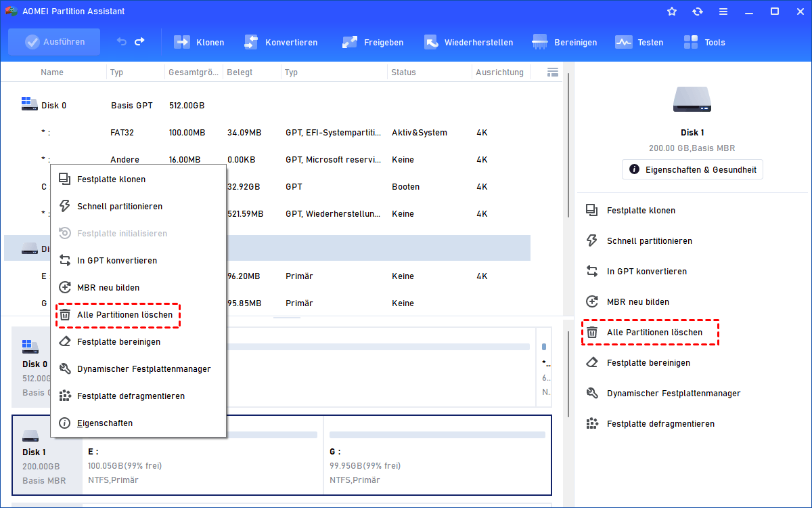This screenshot has width=812, height=508.
Task: Select the Andere 16.00MB partition row
Action: pyautogui.click(x=267, y=160)
